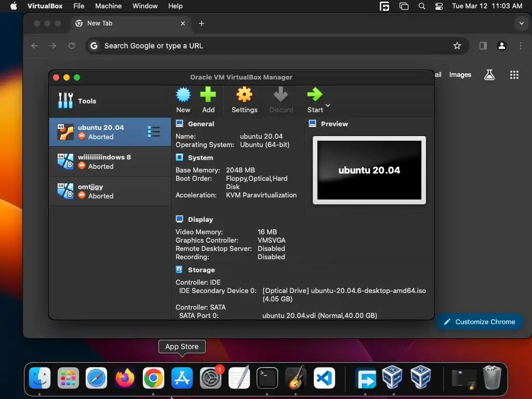
Task: Open the ubuntu 20.04 list menu icon
Action: (154, 131)
